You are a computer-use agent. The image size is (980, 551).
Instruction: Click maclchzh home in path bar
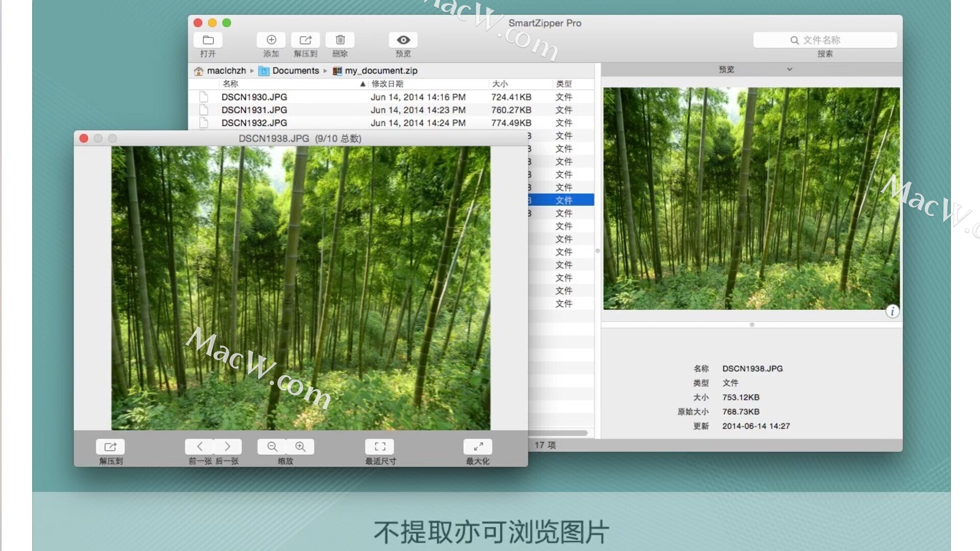point(226,71)
